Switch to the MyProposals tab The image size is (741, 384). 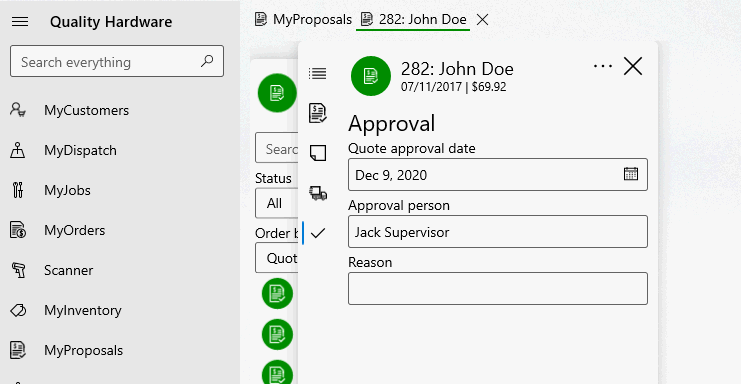tap(303, 19)
